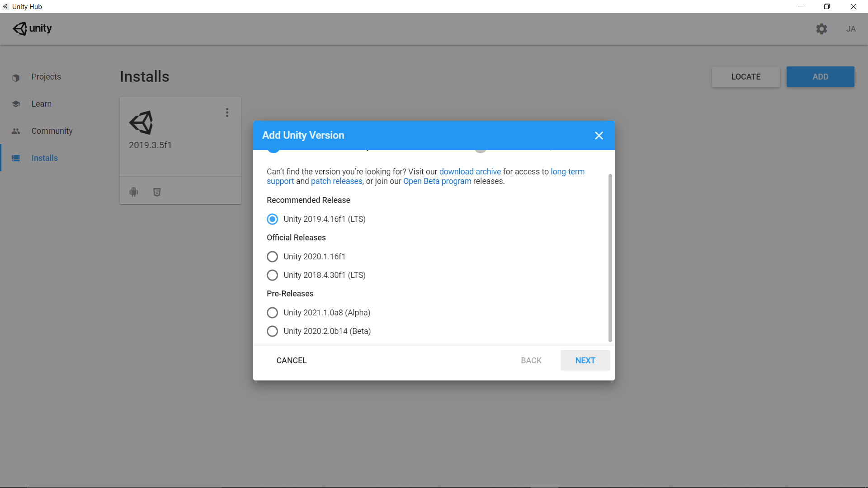868x488 pixels.
Task: Open the Open Beta program link
Action: pyautogui.click(x=437, y=181)
